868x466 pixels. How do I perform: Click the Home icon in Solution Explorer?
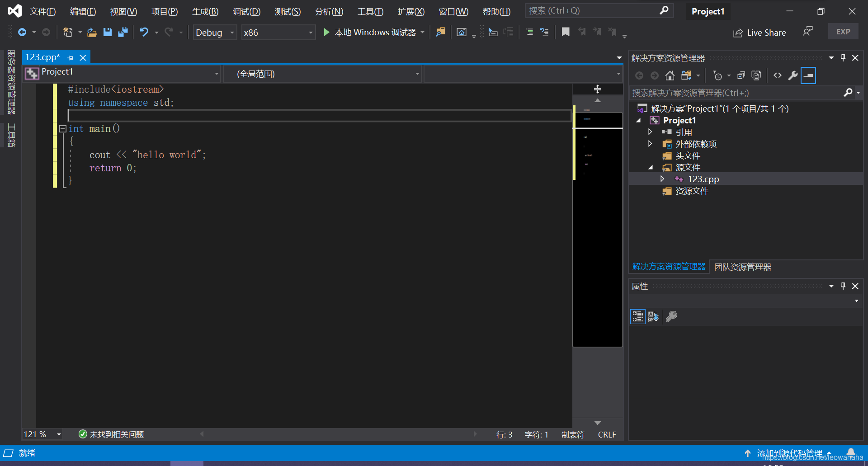[x=670, y=75]
